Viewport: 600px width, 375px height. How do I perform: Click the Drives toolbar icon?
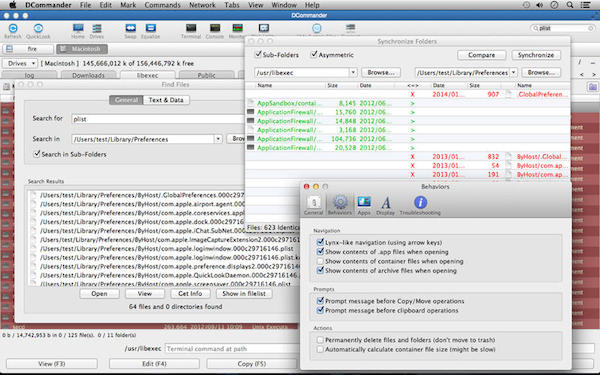click(97, 28)
